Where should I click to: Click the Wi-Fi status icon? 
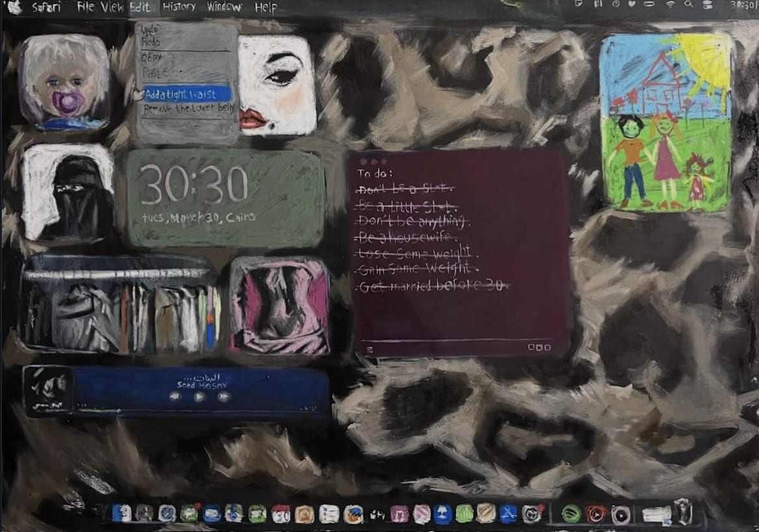(670, 5)
